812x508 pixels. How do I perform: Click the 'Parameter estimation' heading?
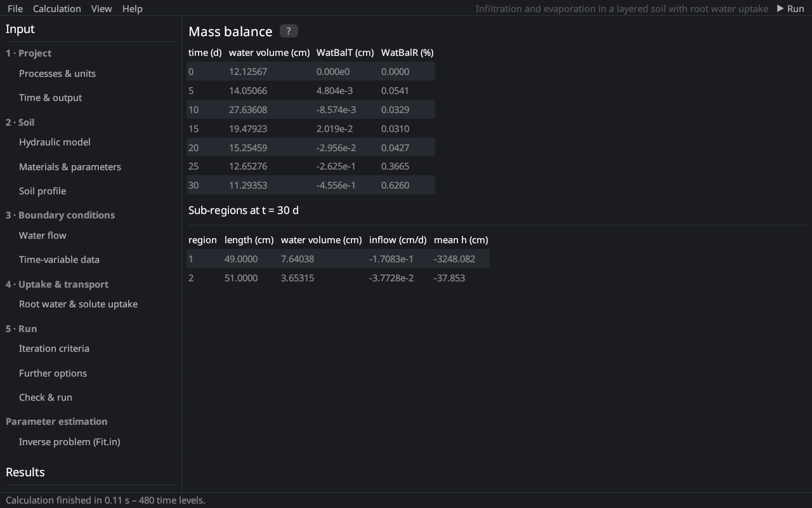pos(56,422)
